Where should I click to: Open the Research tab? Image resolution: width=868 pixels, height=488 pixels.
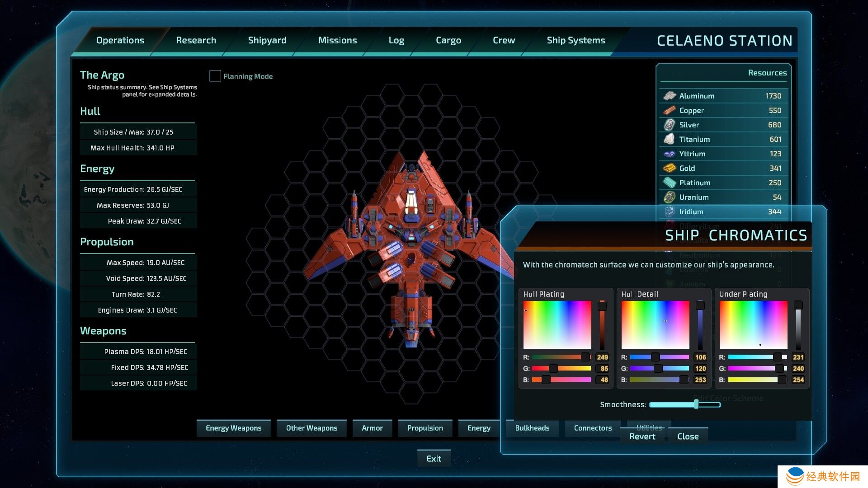(196, 40)
